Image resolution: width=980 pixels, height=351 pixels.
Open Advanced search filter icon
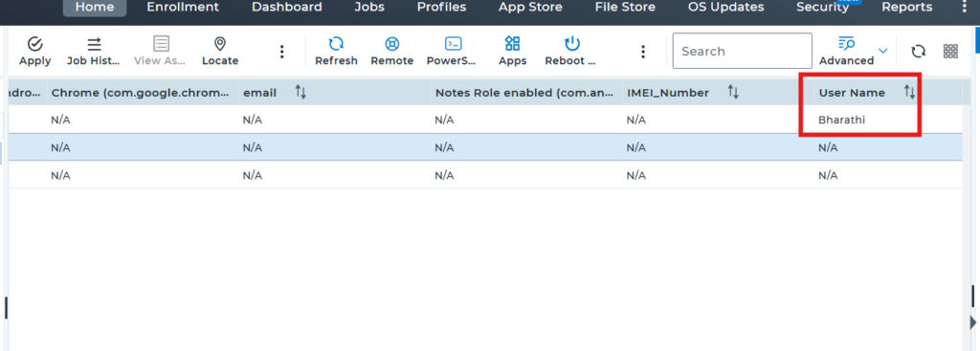click(846, 43)
